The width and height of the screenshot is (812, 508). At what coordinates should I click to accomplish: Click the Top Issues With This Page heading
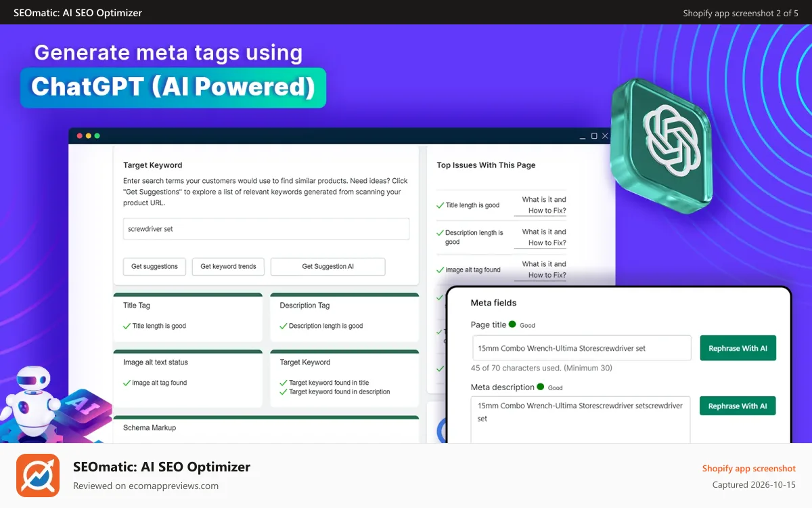click(486, 165)
